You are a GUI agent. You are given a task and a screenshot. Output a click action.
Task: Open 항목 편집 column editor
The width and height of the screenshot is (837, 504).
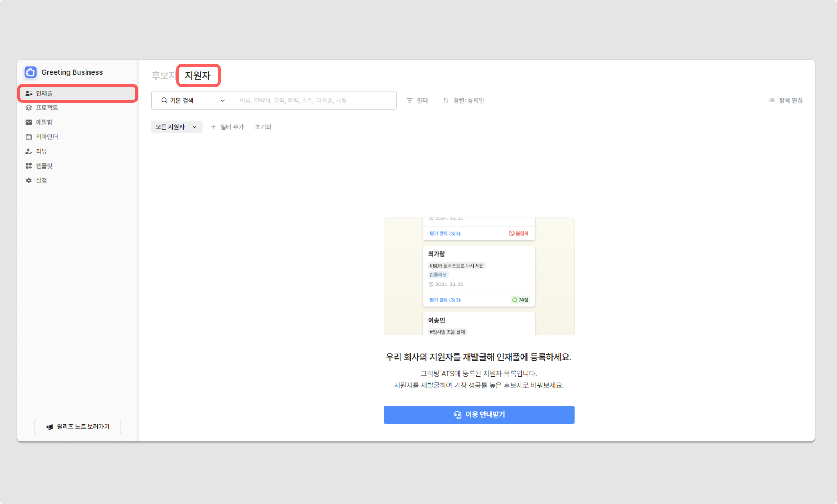(x=786, y=101)
